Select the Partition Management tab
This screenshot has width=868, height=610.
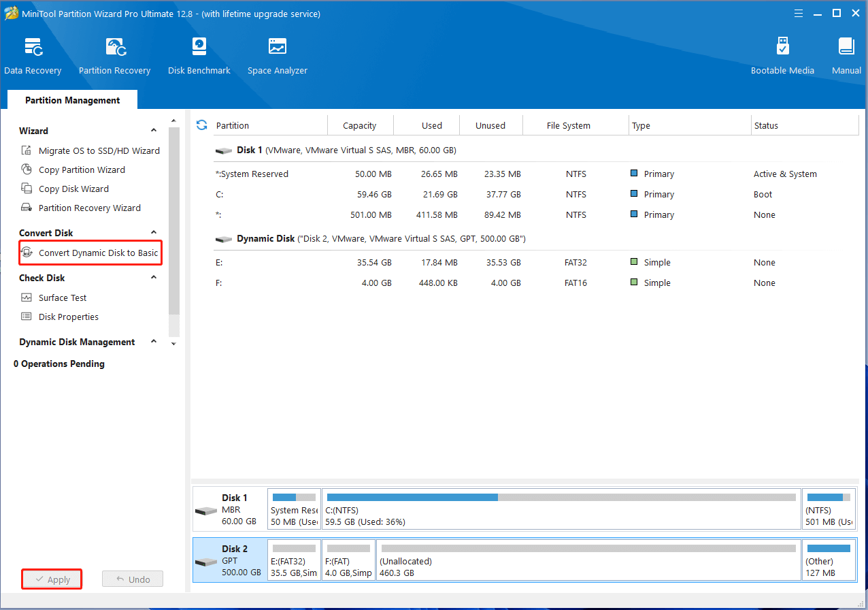(x=73, y=100)
